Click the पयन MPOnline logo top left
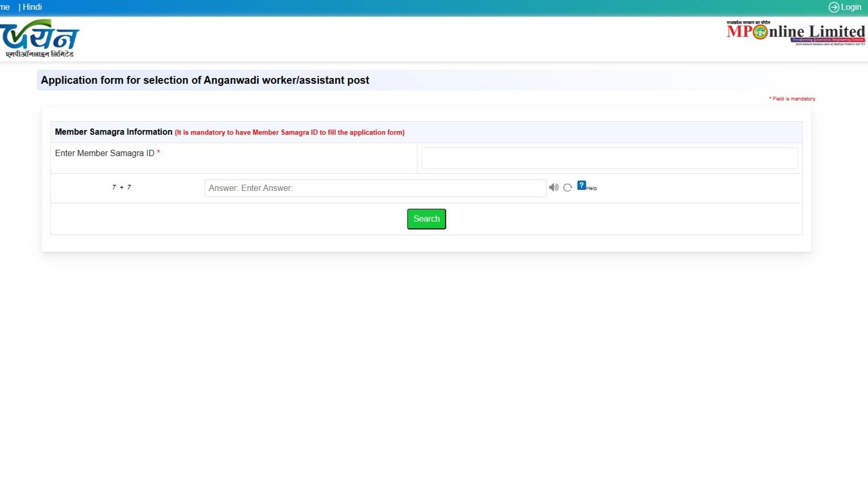Viewport: 868px width, 488px height. (41, 38)
